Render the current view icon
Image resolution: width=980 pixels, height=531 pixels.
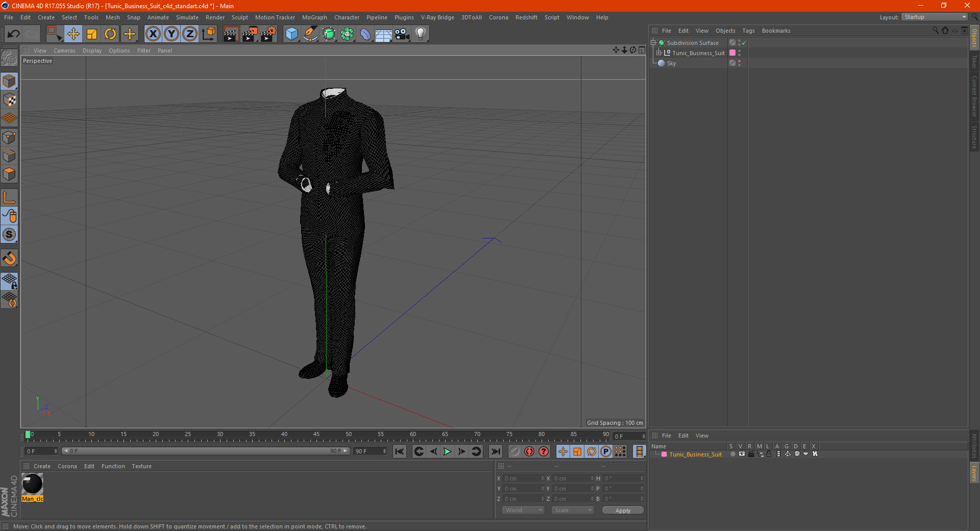point(231,34)
